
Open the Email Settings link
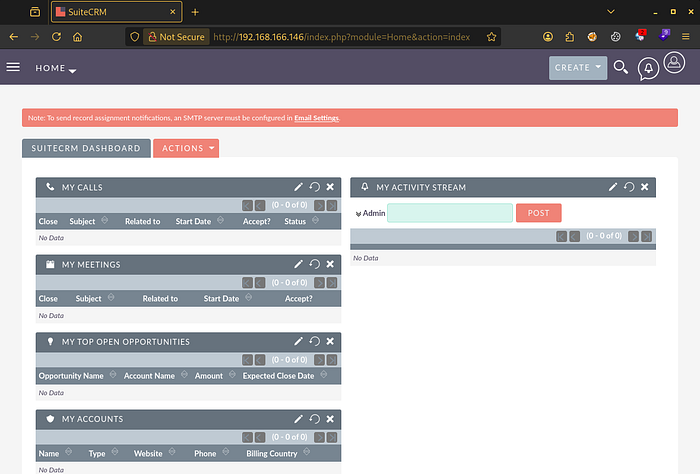pyautogui.click(x=317, y=118)
